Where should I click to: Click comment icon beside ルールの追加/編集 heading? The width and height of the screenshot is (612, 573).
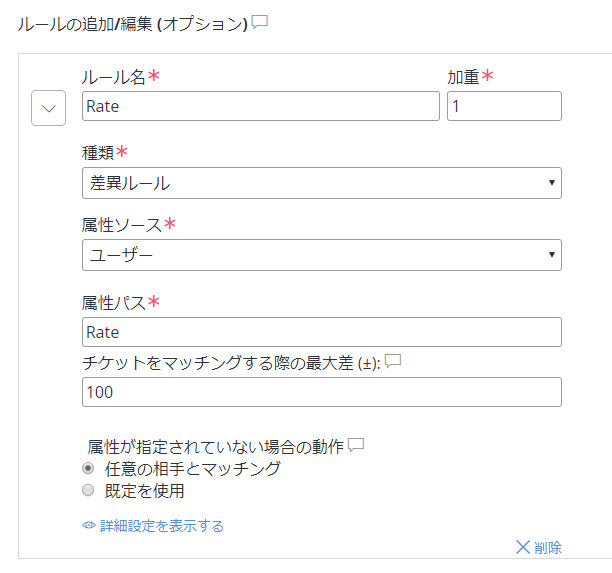(x=260, y=22)
